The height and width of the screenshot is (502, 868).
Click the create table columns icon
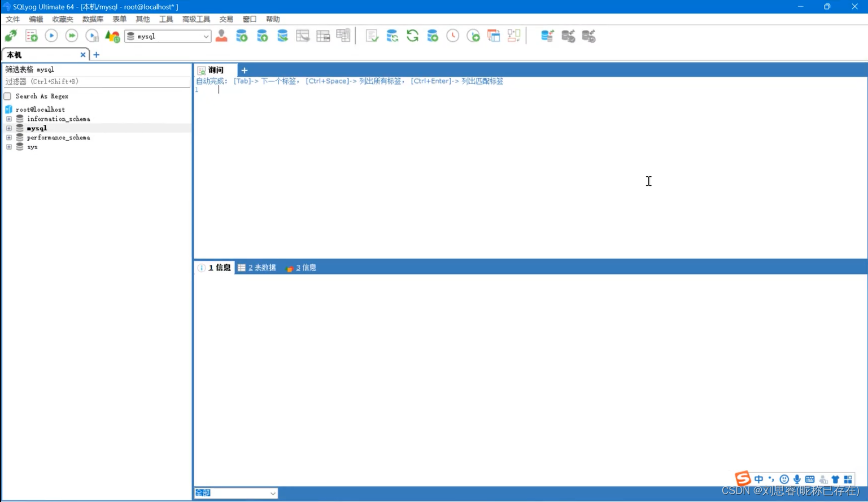click(343, 36)
